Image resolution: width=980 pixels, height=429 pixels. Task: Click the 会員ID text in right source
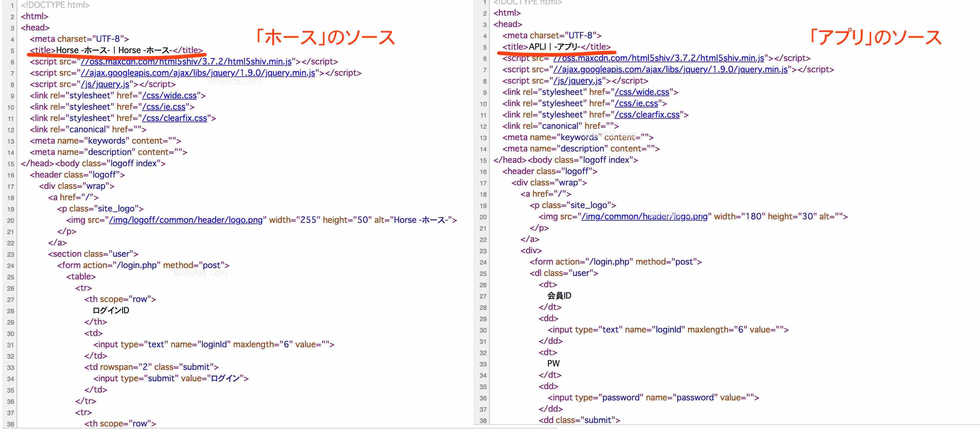point(559,296)
